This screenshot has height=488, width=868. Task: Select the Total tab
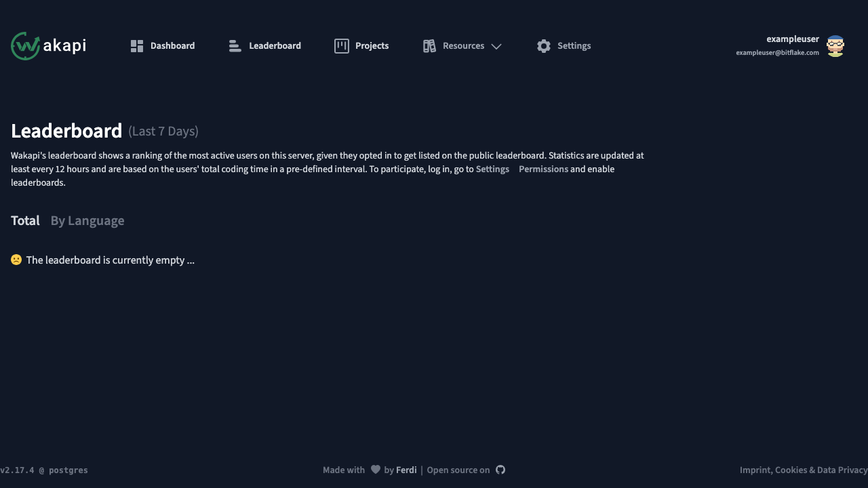click(x=25, y=221)
